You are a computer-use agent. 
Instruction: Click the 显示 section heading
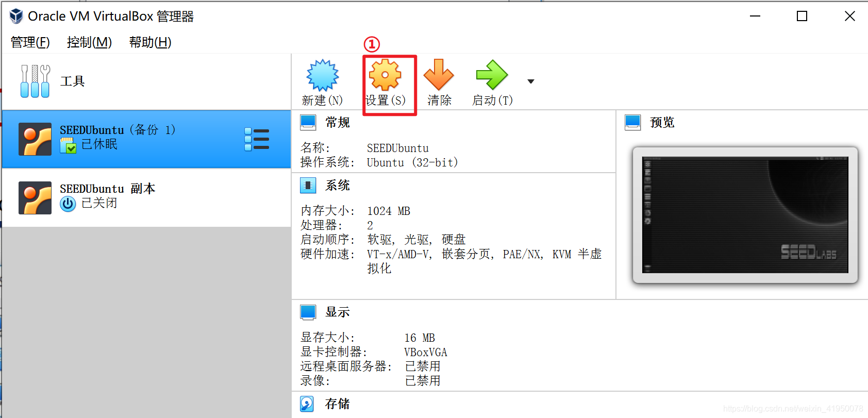(x=338, y=312)
